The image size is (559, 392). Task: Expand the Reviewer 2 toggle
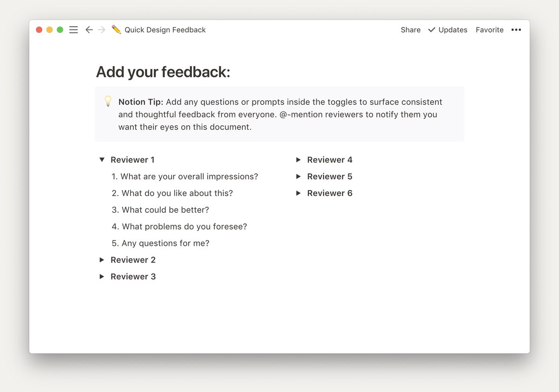[102, 260]
